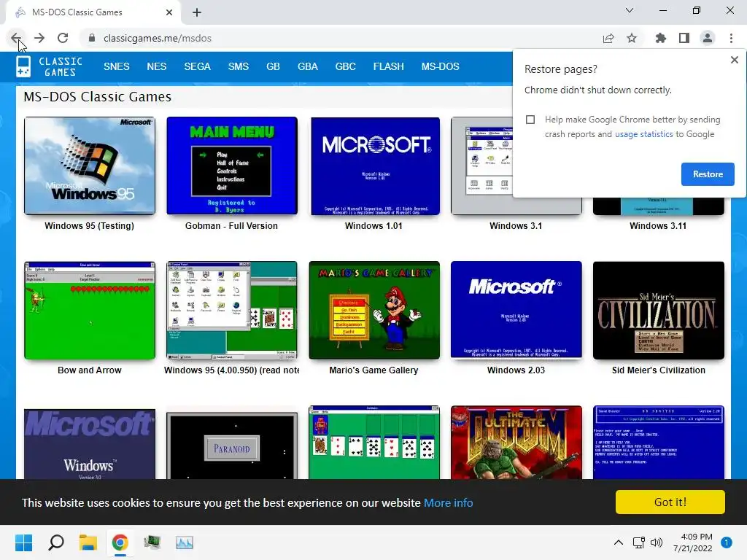
Task: Open taskbar Search magnifier
Action: coord(56,542)
